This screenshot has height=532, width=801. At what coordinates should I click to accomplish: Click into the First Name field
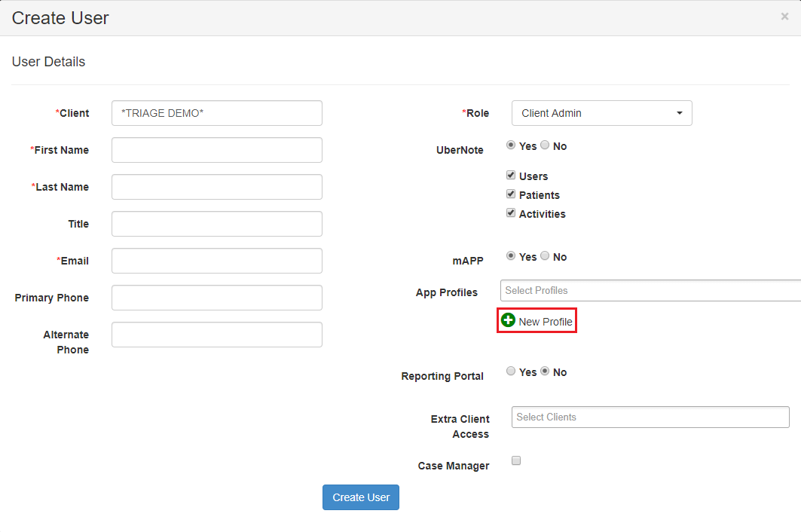(x=217, y=150)
